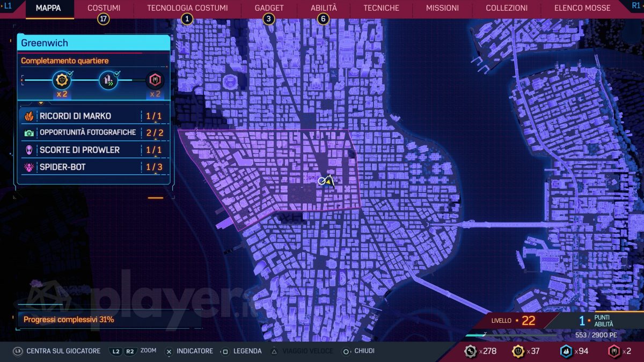This screenshot has width=644, height=362.
Task: Expand the Spider-Bot 1/3 entry
Action: (x=94, y=167)
